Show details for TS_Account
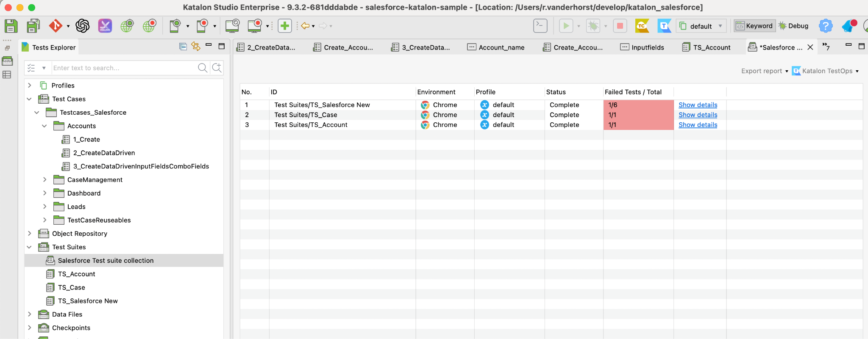This screenshot has height=339, width=868. 698,125
